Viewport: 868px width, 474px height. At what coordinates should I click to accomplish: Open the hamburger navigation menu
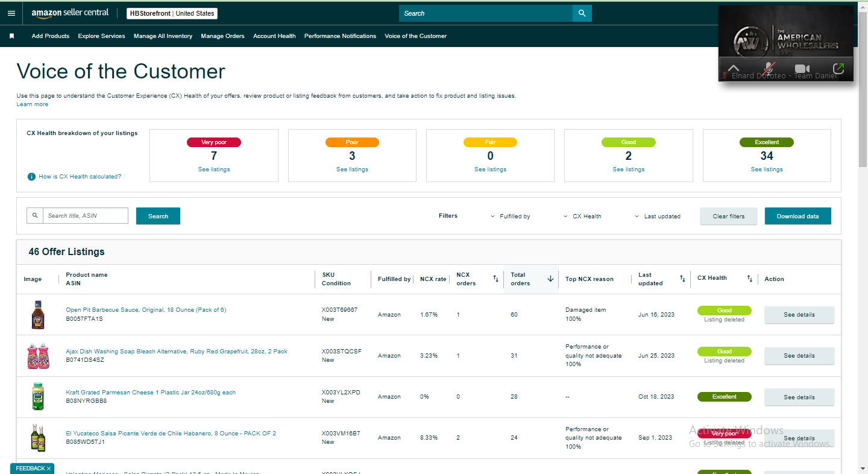tap(11, 13)
